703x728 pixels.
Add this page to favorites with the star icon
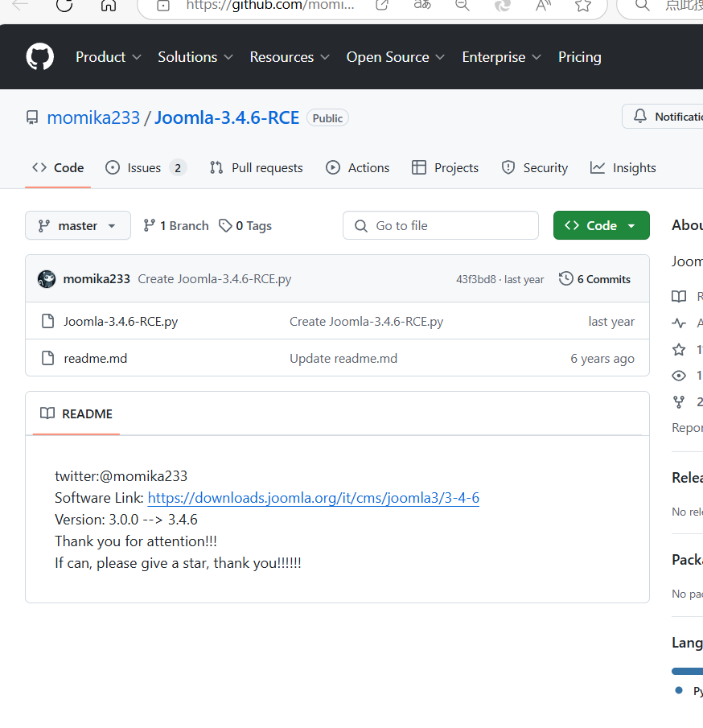583,5
